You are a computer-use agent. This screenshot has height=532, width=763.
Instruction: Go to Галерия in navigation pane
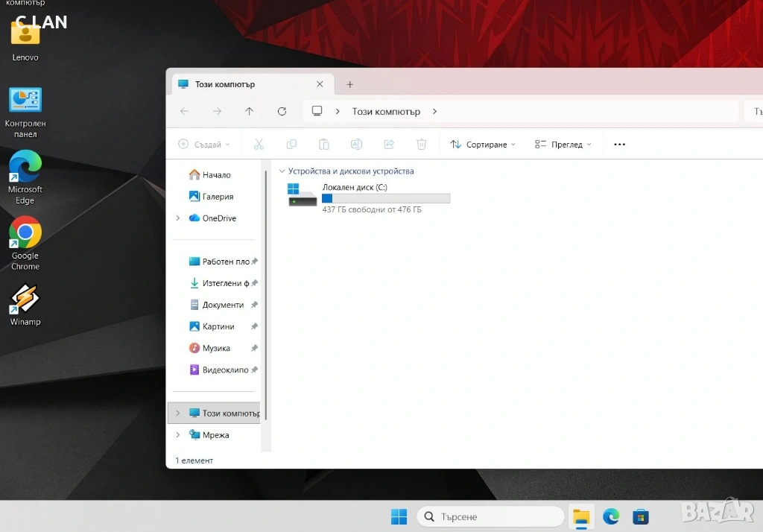point(218,197)
